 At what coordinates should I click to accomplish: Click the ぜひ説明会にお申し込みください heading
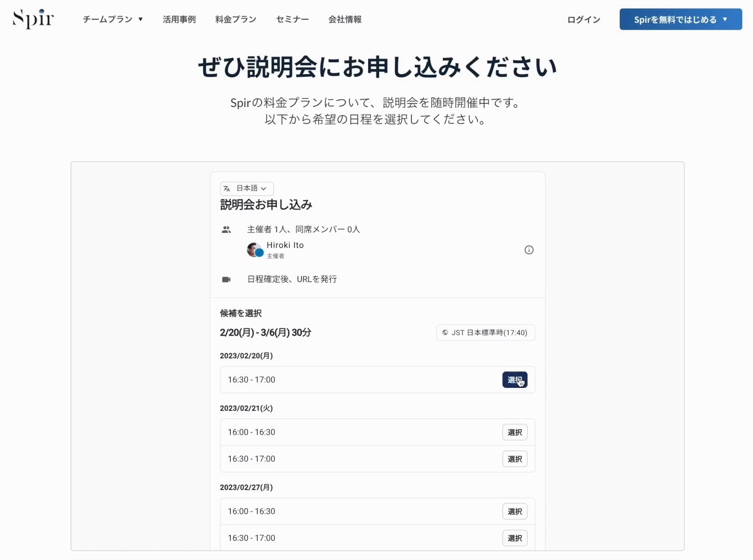[377, 67]
